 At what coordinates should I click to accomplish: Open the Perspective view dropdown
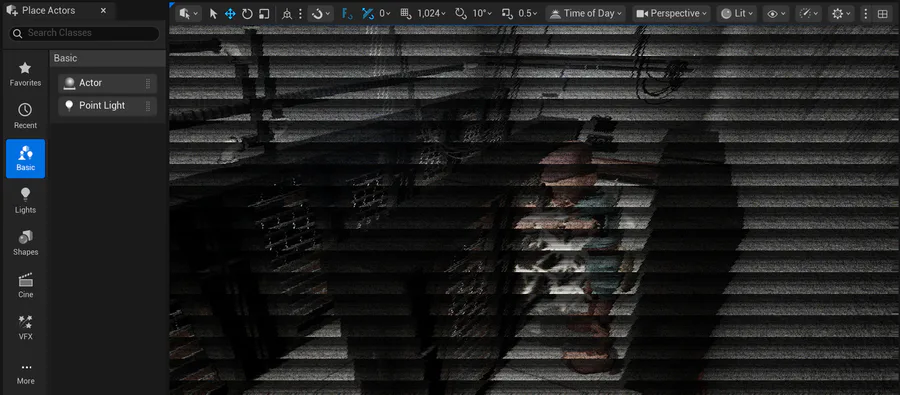click(x=672, y=14)
